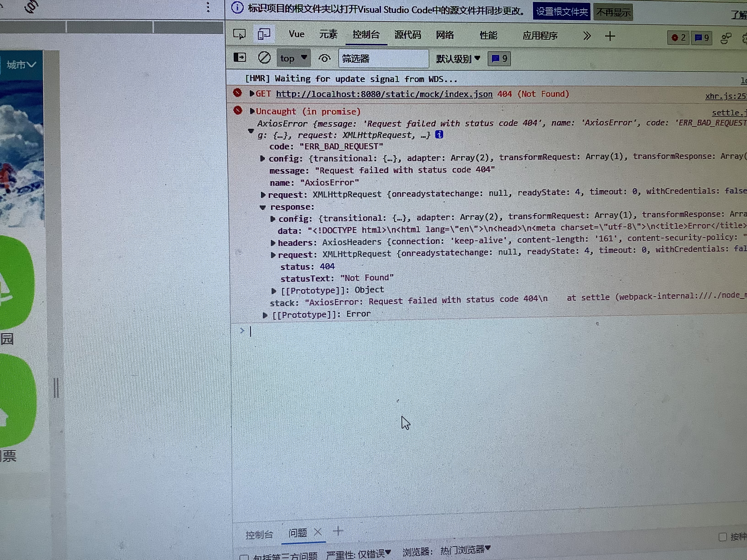The width and height of the screenshot is (747, 560).
Task: Click the statusText: "Not Found" line
Action: 337,278
